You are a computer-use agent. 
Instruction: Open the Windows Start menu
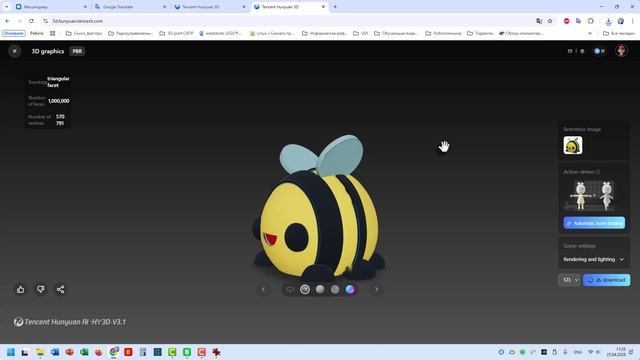(11, 352)
